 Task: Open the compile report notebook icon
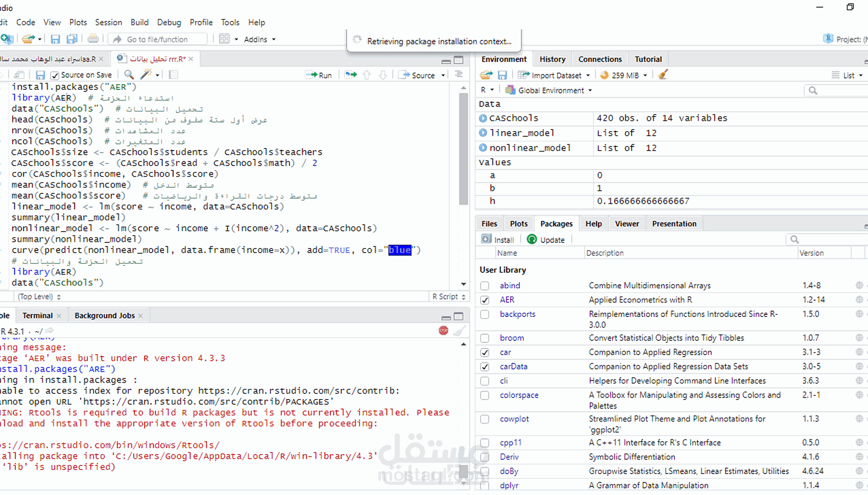click(x=174, y=75)
